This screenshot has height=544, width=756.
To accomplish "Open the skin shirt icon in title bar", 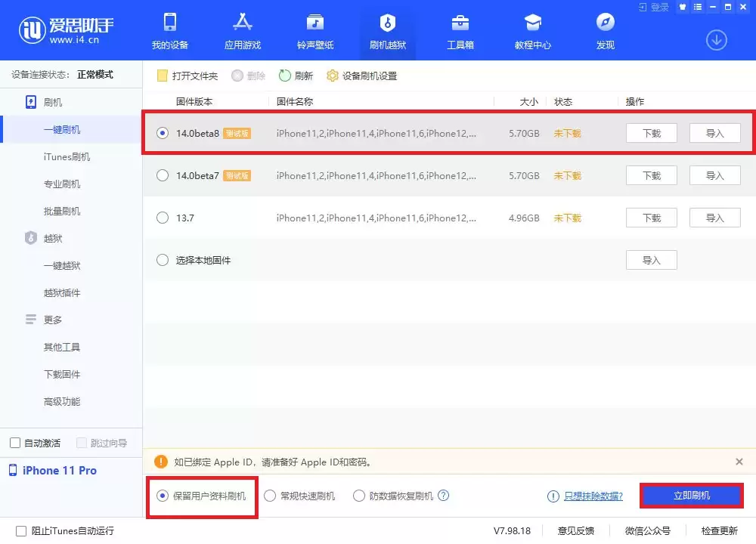I will pyautogui.click(x=682, y=7).
